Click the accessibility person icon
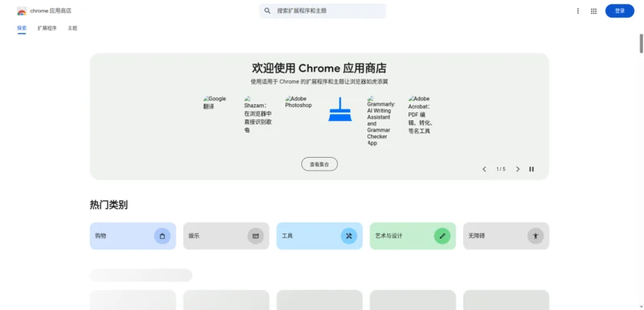Screen dimensions: 644x310 click(x=536, y=236)
